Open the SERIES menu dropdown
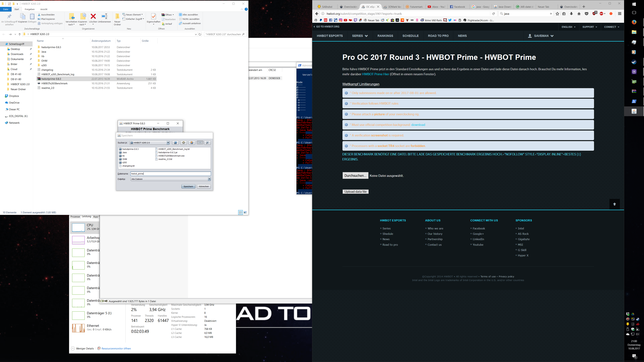The height and width of the screenshot is (362, 644). click(360, 36)
